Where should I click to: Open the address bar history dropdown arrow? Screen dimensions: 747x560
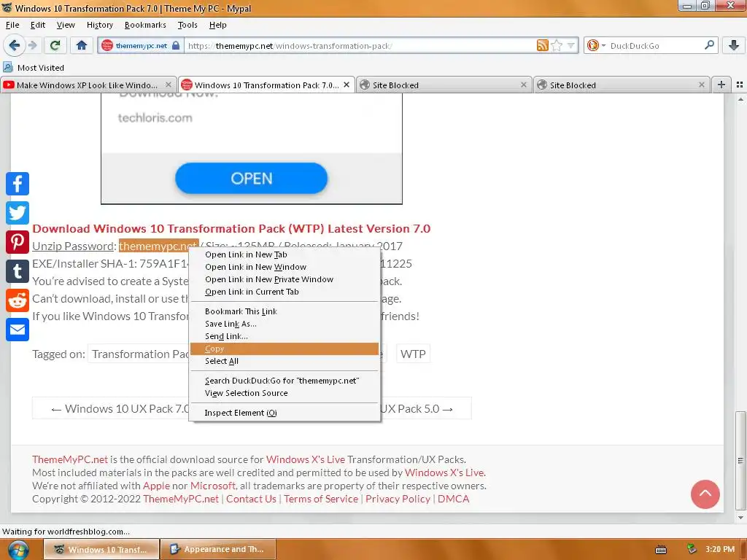(x=570, y=46)
